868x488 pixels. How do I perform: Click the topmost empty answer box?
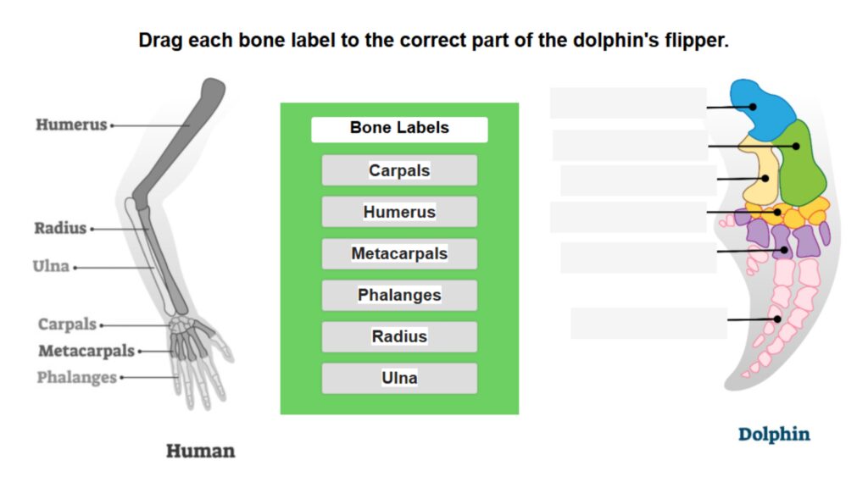[627, 102]
